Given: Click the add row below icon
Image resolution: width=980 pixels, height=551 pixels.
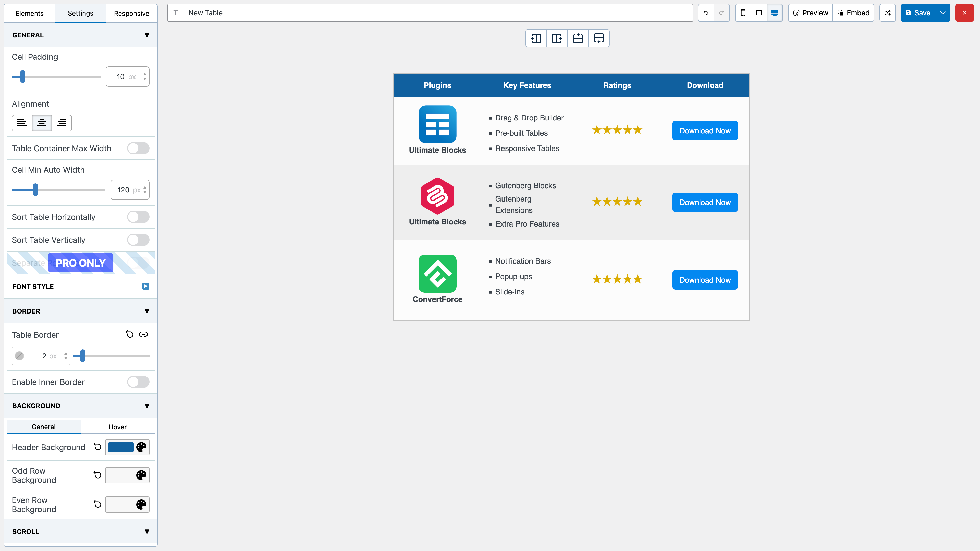Looking at the screenshot, I should [599, 39].
